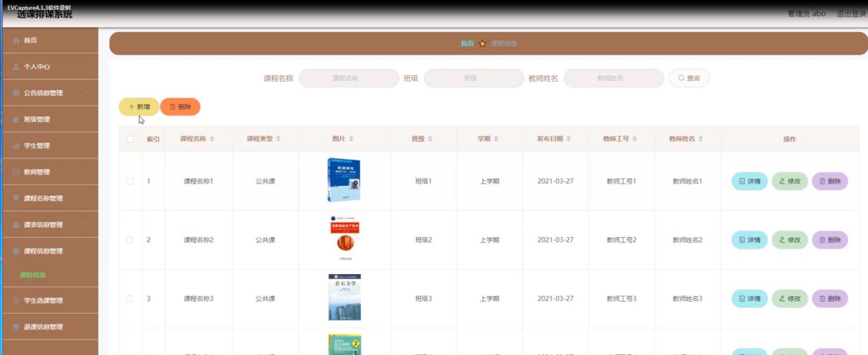This screenshot has width=868, height=355.
Task: Open the 班级管理 menu label
Action: tap(37, 119)
